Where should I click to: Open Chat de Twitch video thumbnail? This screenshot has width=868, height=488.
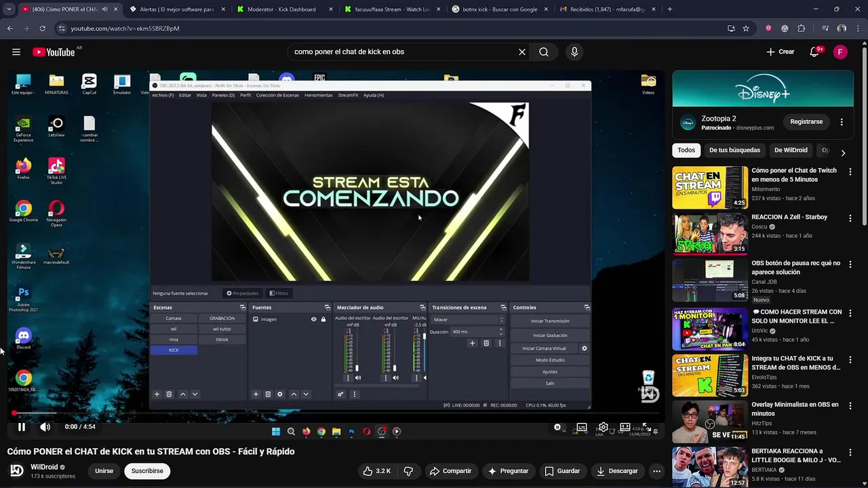pyautogui.click(x=710, y=188)
